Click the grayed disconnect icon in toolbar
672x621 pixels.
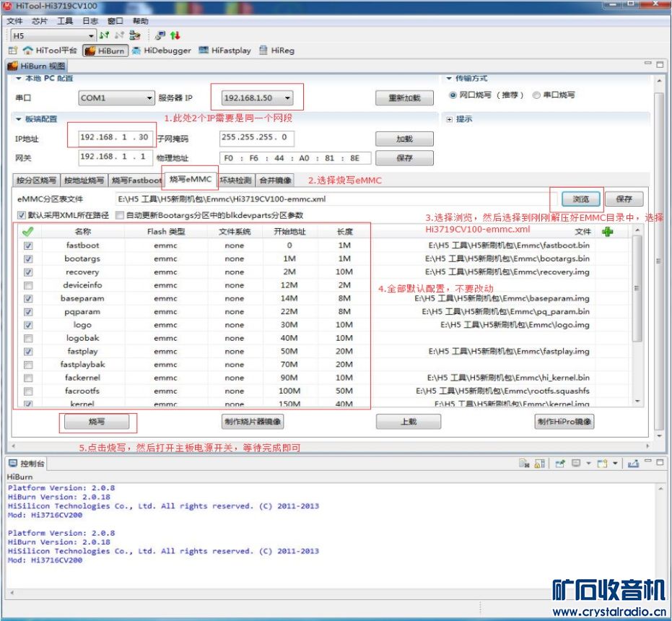click(x=119, y=35)
